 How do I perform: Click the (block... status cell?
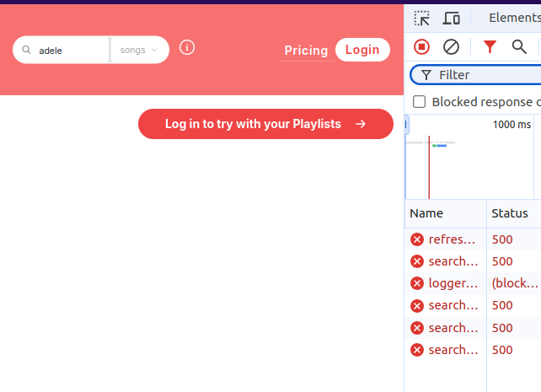tap(515, 283)
